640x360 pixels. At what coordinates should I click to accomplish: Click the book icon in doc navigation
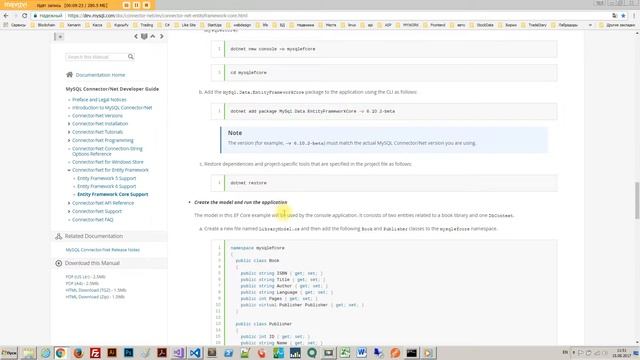[x=144, y=36]
